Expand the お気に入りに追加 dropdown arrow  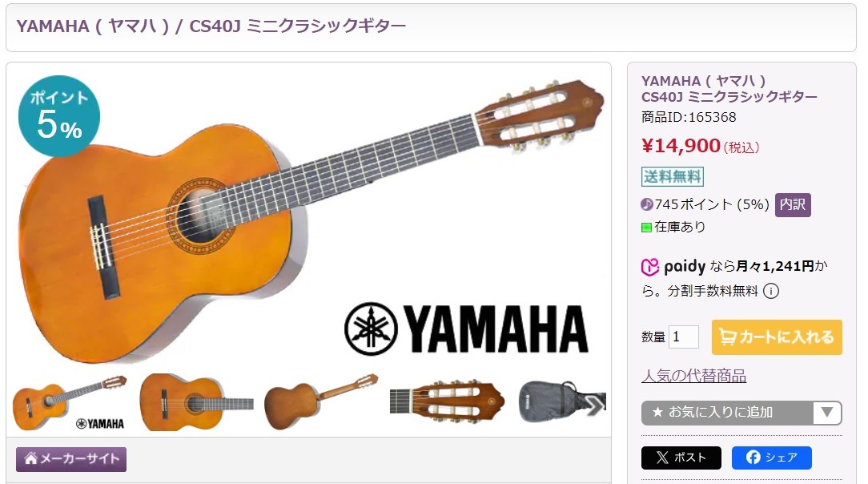point(827,413)
